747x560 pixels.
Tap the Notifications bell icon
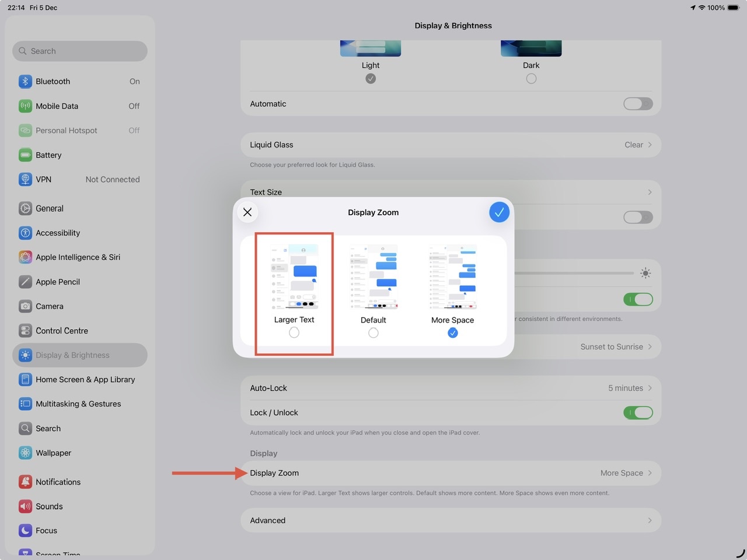pyautogui.click(x=25, y=482)
